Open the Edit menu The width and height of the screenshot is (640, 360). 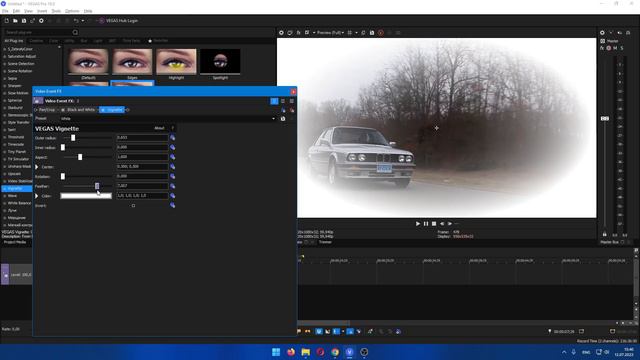pos(16,11)
